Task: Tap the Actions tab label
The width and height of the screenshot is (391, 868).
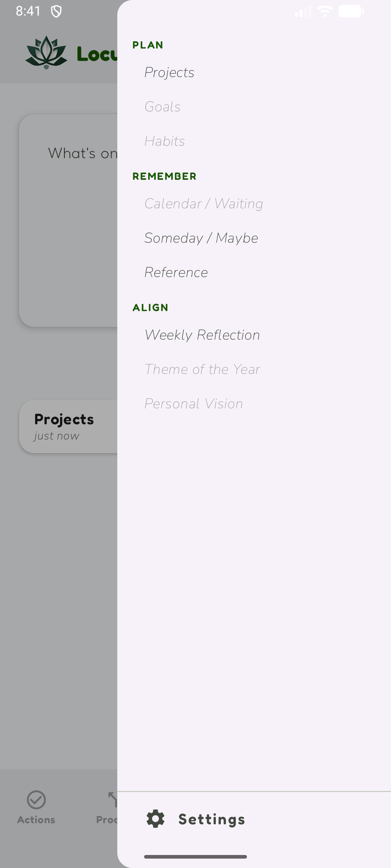Action: tap(36, 820)
